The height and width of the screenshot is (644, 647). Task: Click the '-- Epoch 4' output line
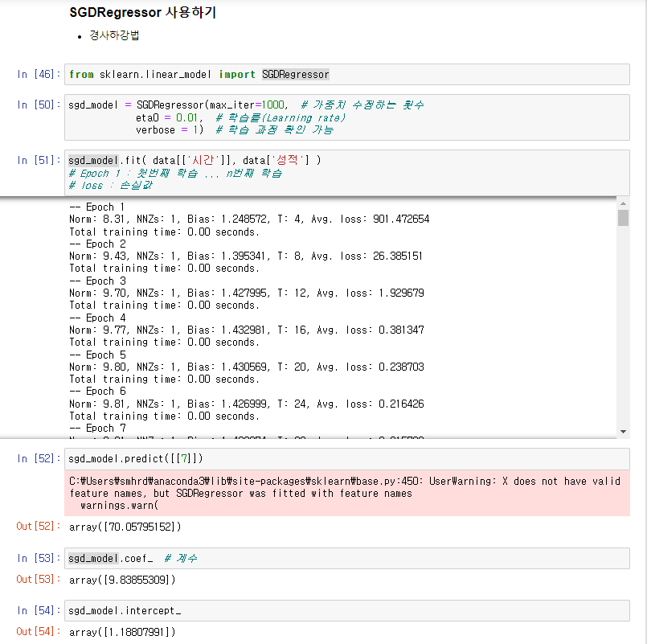click(x=97, y=318)
